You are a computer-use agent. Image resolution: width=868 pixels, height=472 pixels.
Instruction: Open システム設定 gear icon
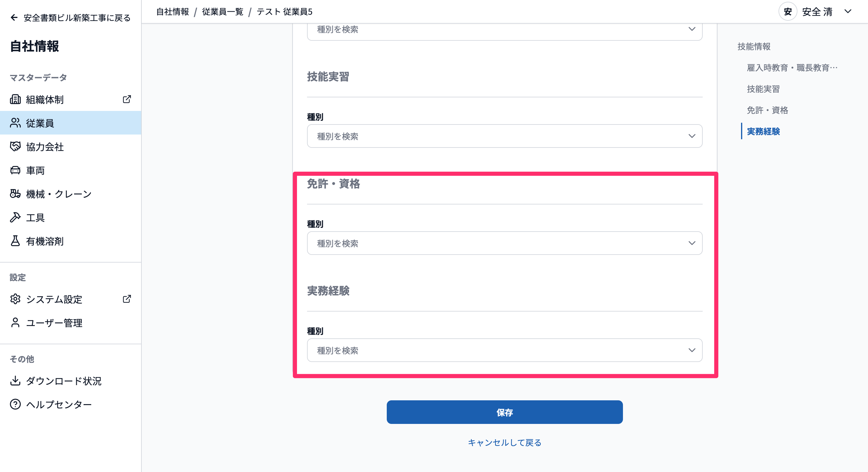coord(15,299)
